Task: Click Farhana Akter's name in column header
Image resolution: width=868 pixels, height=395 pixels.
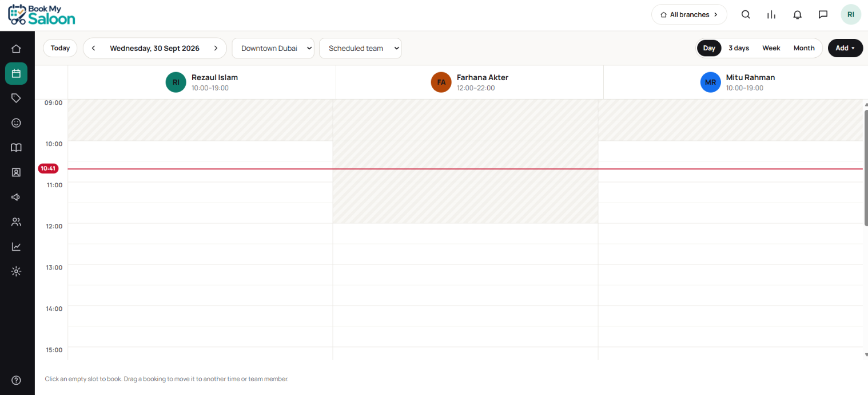Action: tap(483, 77)
